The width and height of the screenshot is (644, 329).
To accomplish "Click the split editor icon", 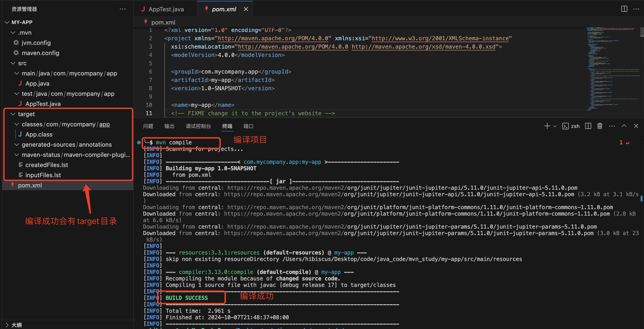I will [624, 9].
